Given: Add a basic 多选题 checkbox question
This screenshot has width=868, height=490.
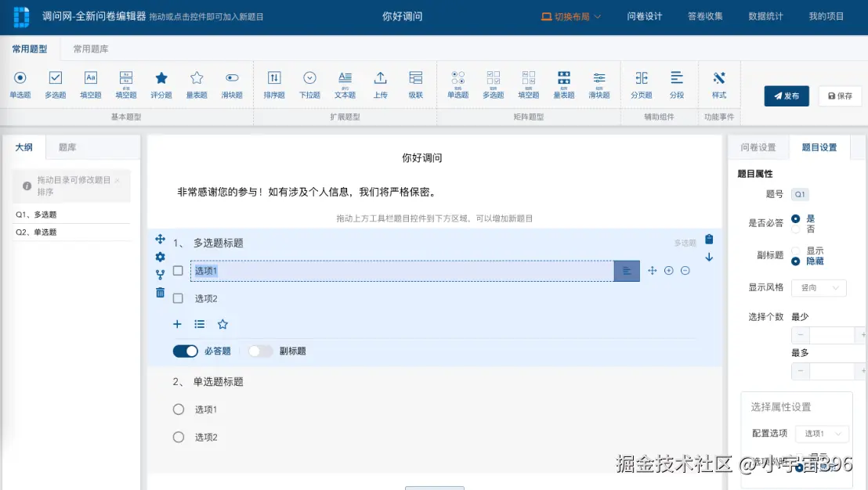Looking at the screenshot, I should click(56, 85).
